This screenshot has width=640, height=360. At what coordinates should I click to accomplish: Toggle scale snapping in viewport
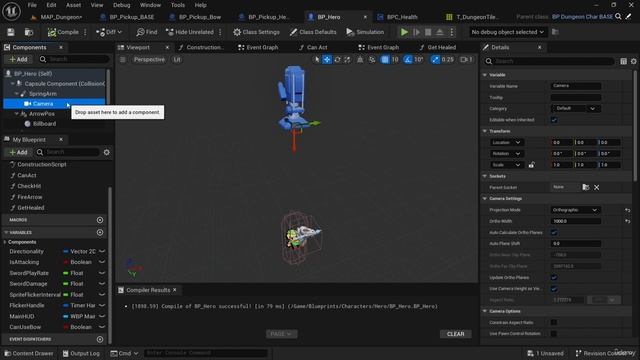click(436, 60)
